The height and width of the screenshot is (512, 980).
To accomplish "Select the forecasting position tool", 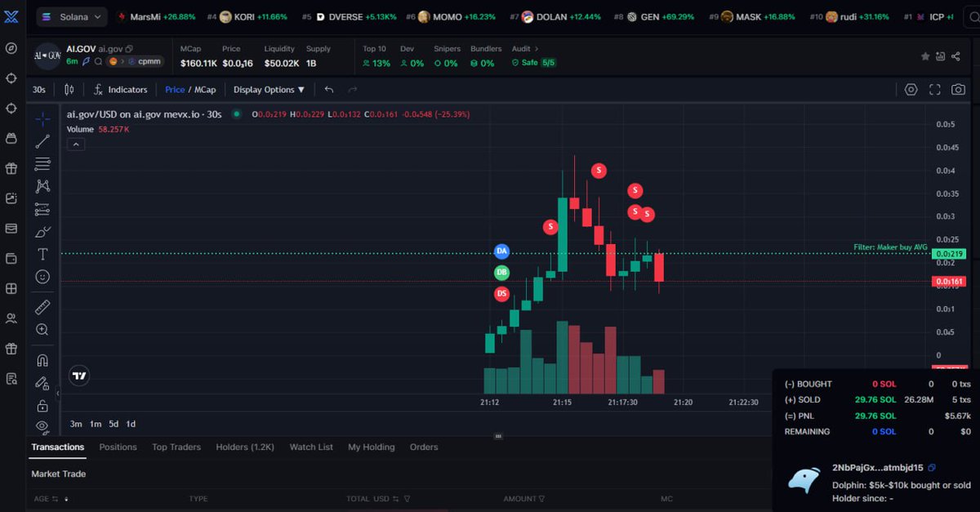I will (42, 209).
